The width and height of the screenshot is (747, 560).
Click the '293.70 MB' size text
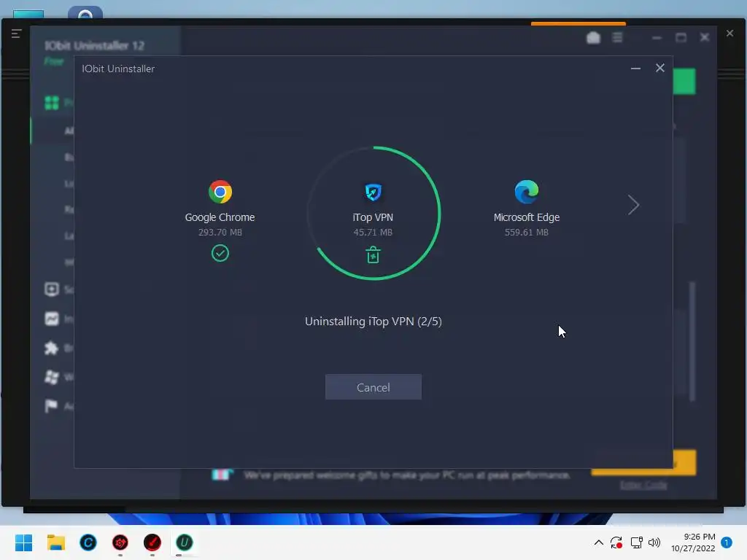click(x=220, y=233)
